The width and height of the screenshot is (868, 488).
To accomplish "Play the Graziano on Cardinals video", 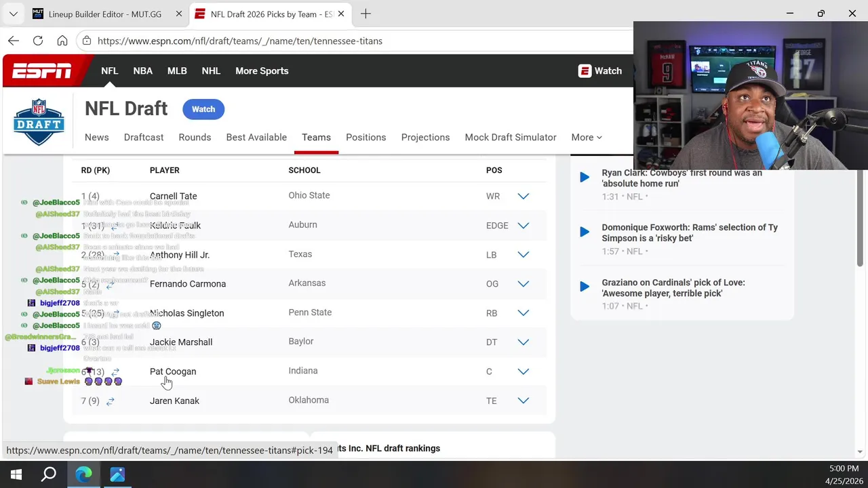I will 585,287.
